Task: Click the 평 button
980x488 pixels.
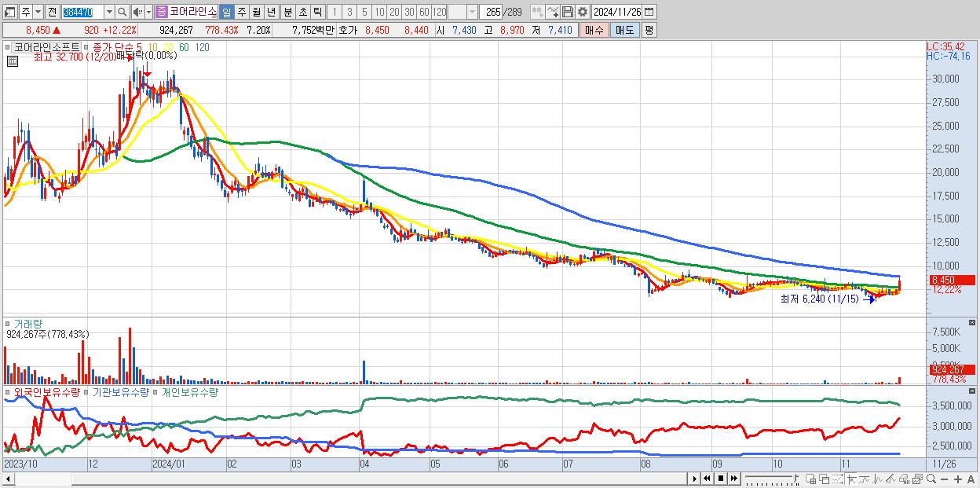Action: (x=649, y=30)
